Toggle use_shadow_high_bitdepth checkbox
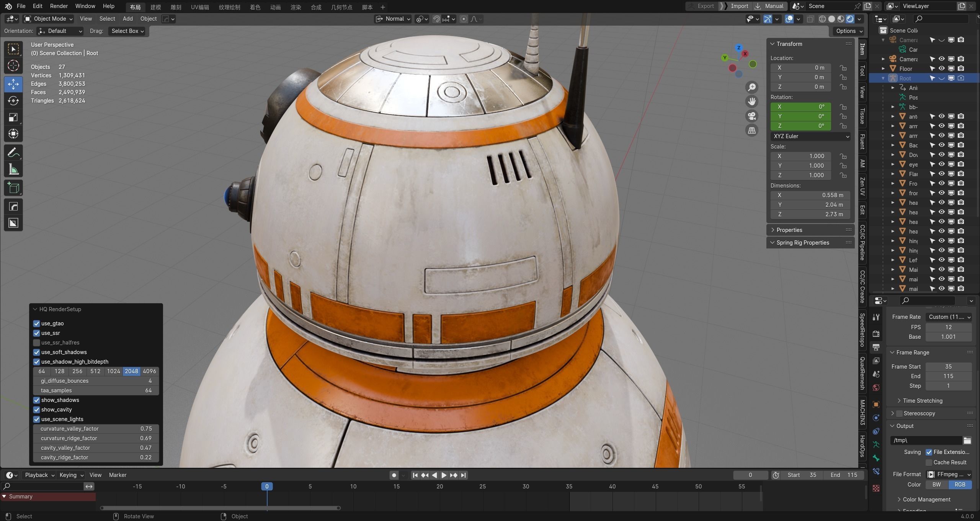 coord(37,362)
